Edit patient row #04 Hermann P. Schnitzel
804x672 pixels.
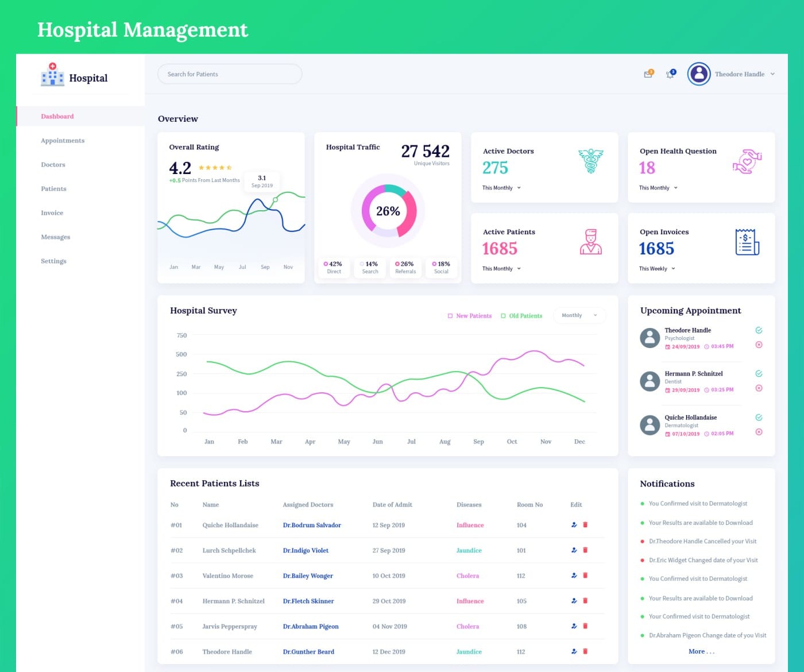(x=574, y=601)
